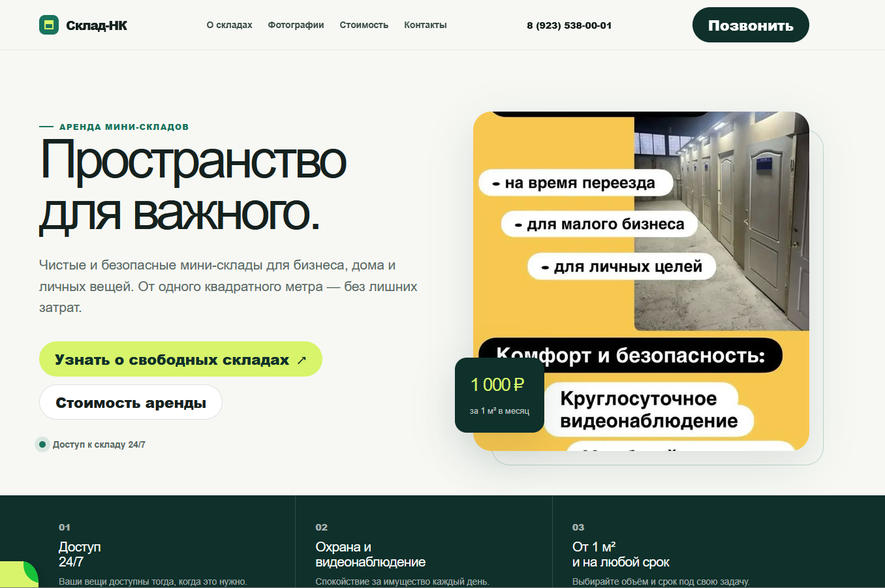Click the 02 Охрана и видеонаблюдение title

pos(370,554)
